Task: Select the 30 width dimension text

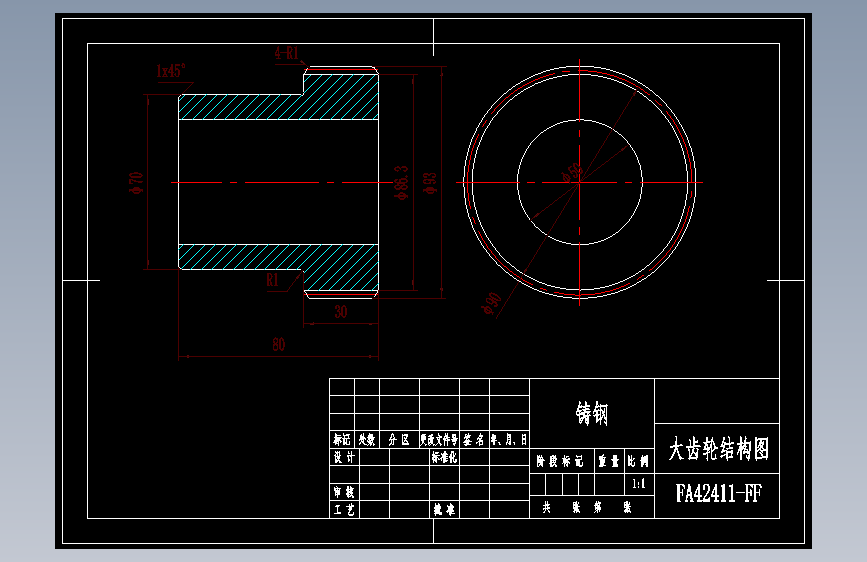Action: [x=341, y=312]
